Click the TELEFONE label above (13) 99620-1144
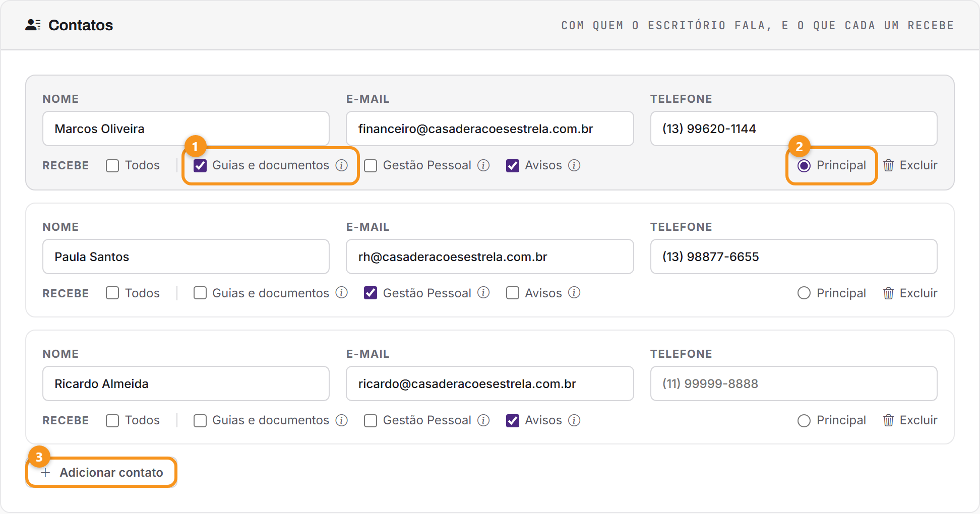The width and height of the screenshot is (980, 514). 681,99
